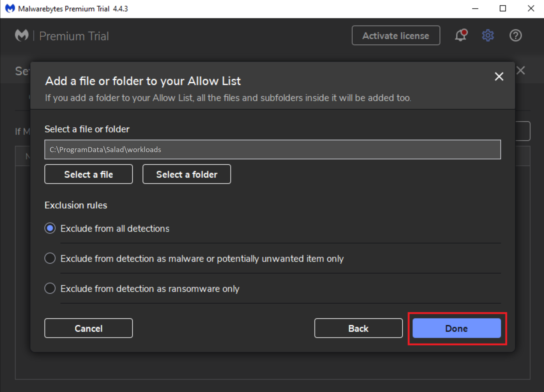Choose 'Exclude from detection as malware or potentially unwanted item only'
This screenshot has width=544, height=392.
pos(50,258)
